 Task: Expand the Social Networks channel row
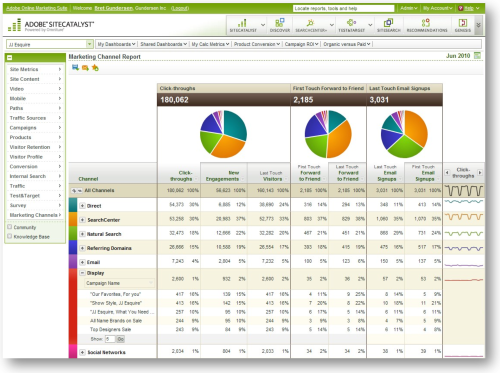tap(82, 352)
